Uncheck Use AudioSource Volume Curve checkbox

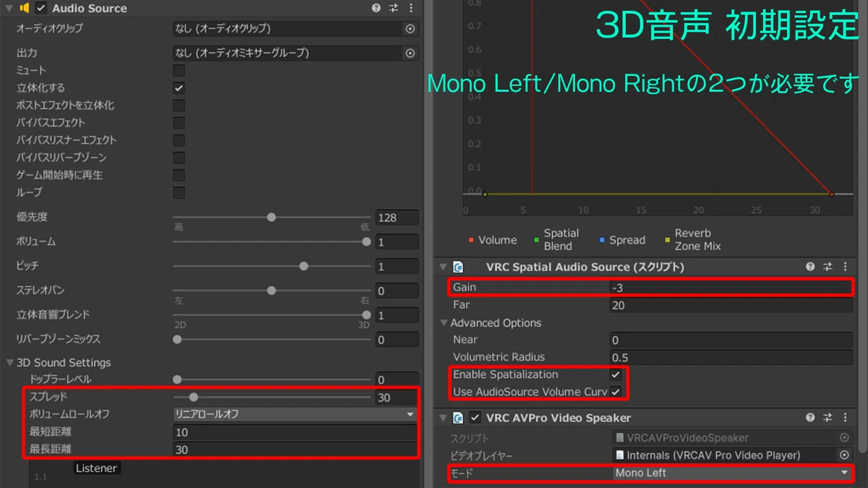point(616,392)
